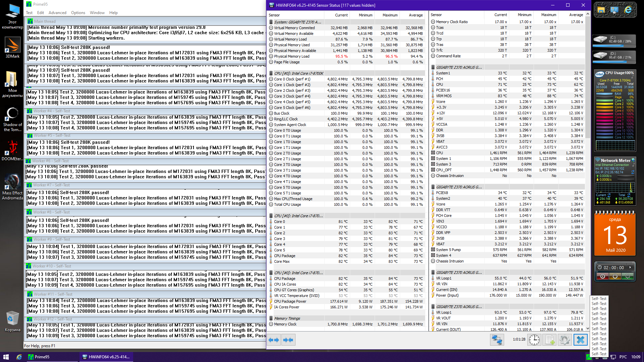Click the timer gadget play arrow
Viewport: 644px width, 362px height.
[630, 267]
